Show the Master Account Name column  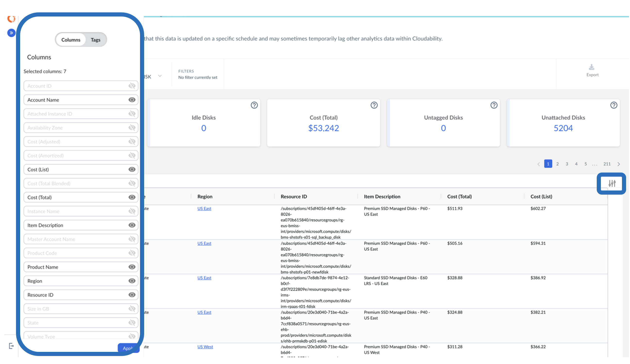click(x=132, y=239)
